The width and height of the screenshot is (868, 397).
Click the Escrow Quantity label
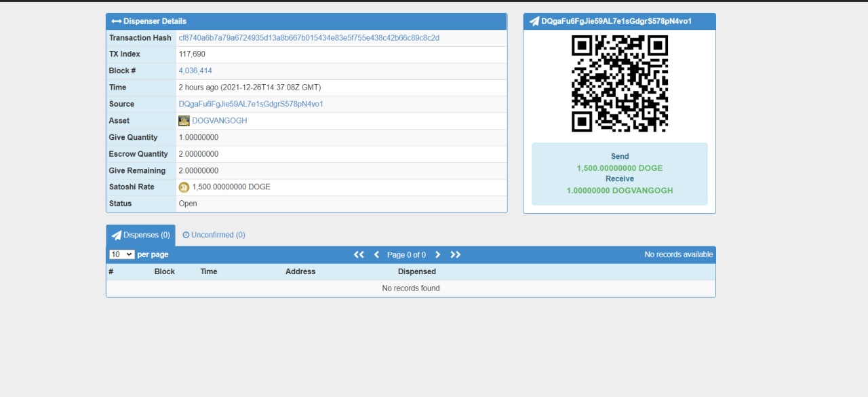138,154
